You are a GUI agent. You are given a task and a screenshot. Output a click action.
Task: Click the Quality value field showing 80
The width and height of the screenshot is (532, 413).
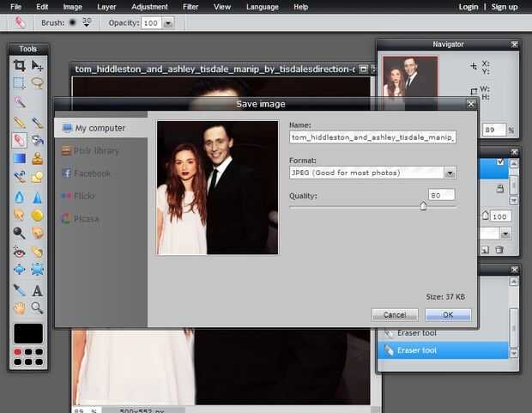(x=441, y=195)
